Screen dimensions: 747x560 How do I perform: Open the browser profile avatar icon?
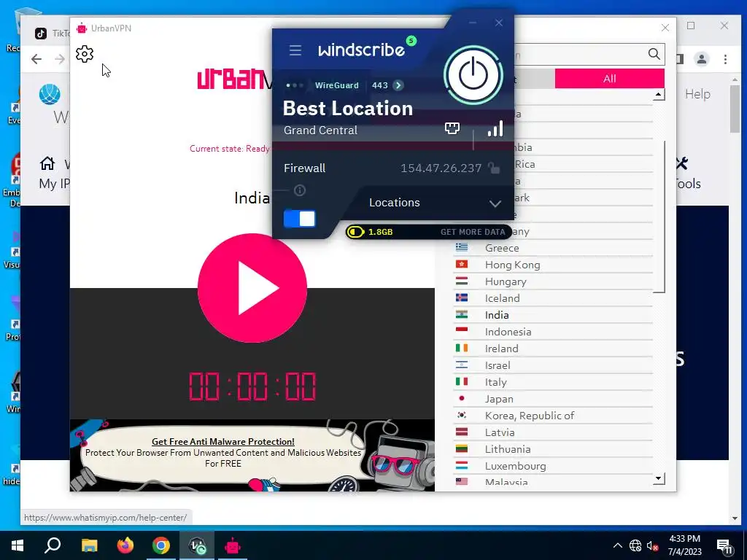(701, 59)
